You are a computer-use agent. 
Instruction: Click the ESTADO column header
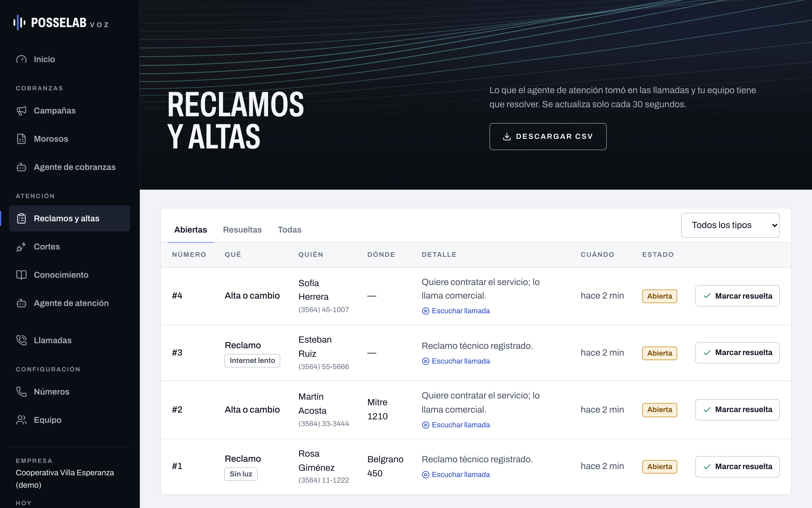(658, 255)
